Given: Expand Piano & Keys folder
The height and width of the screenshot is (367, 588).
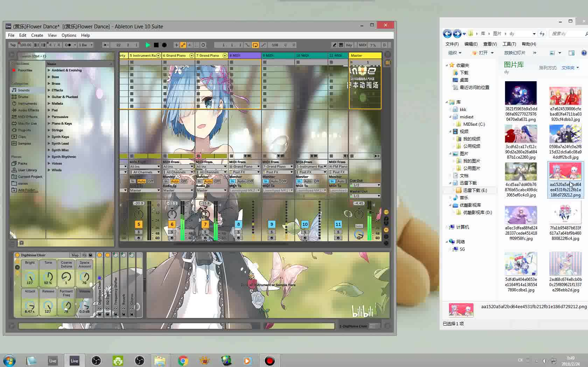Looking at the screenshot, I should 49,123.
